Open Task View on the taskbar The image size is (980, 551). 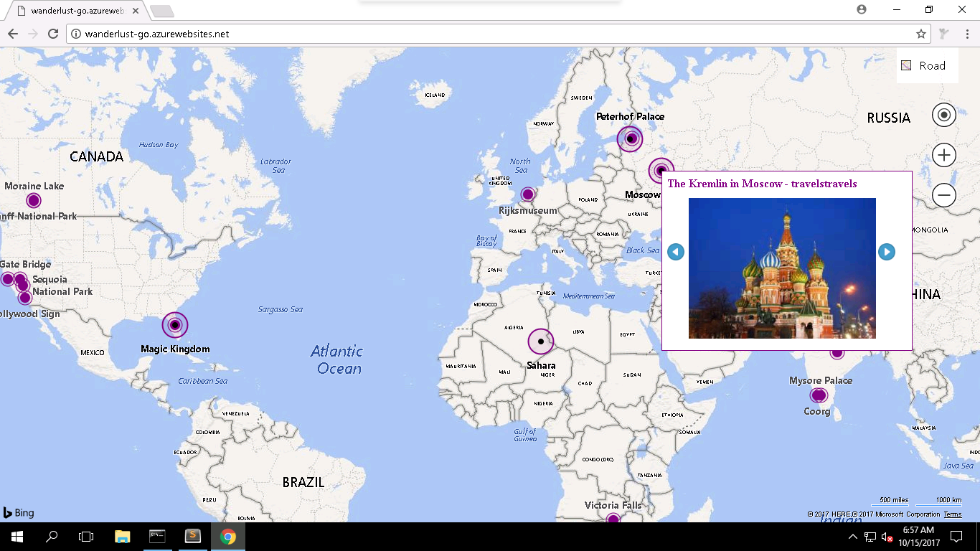pos(86,537)
